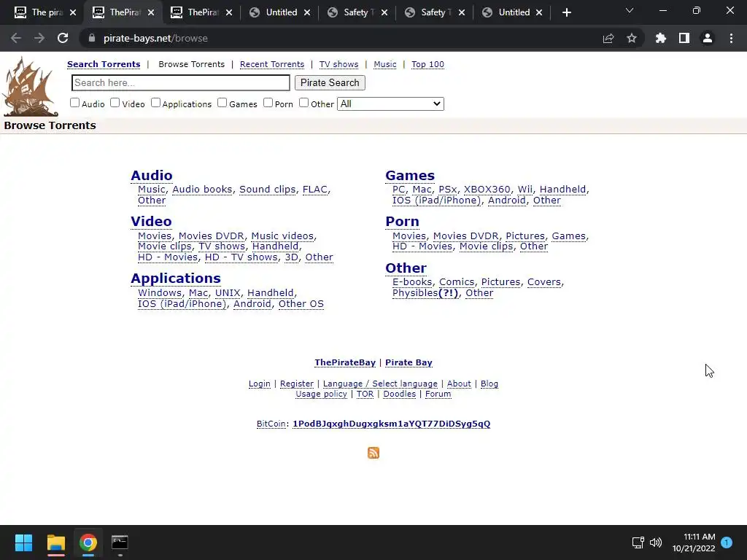Viewport: 747px width, 560px height.
Task: Click the volume speaker tray icon
Action: [x=656, y=542]
